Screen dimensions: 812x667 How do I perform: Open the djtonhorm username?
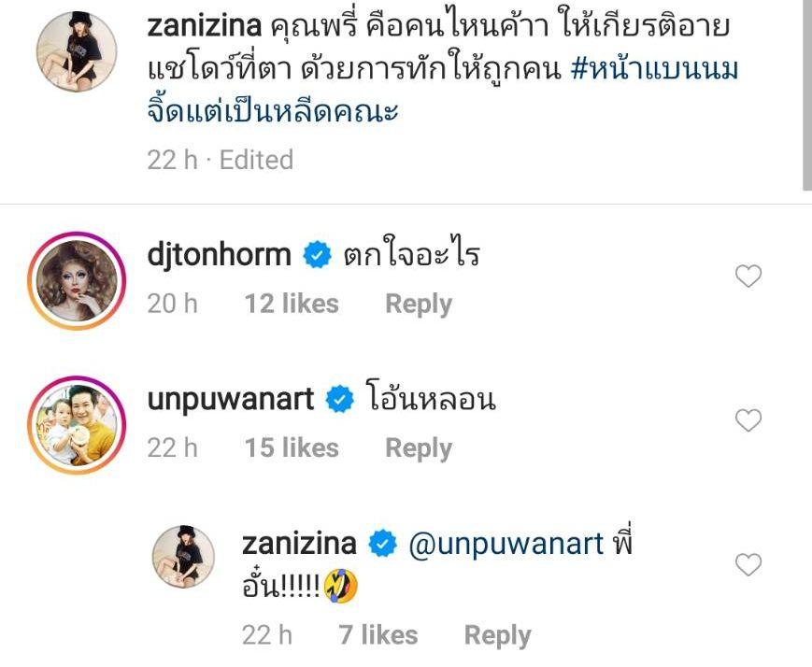click(x=219, y=256)
